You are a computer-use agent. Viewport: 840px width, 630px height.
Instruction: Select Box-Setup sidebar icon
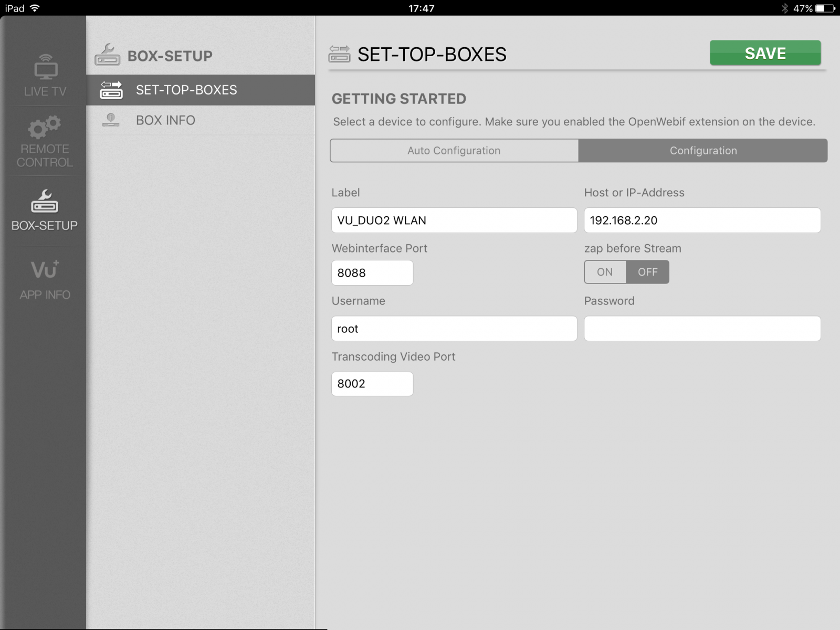pyautogui.click(x=45, y=202)
